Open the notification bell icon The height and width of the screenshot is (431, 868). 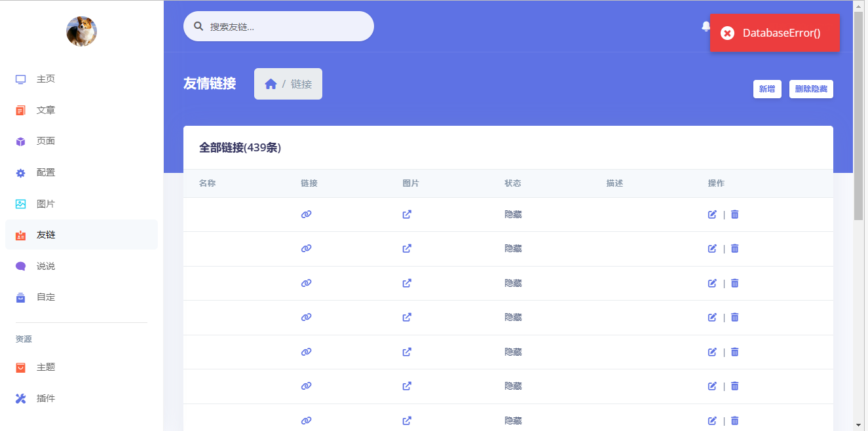(x=706, y=26)
